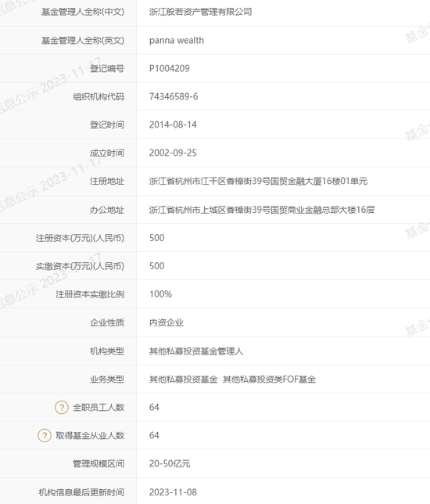Click label 取得基金从业人数
The image size is (430, 504).
click(x=90, y=436)
